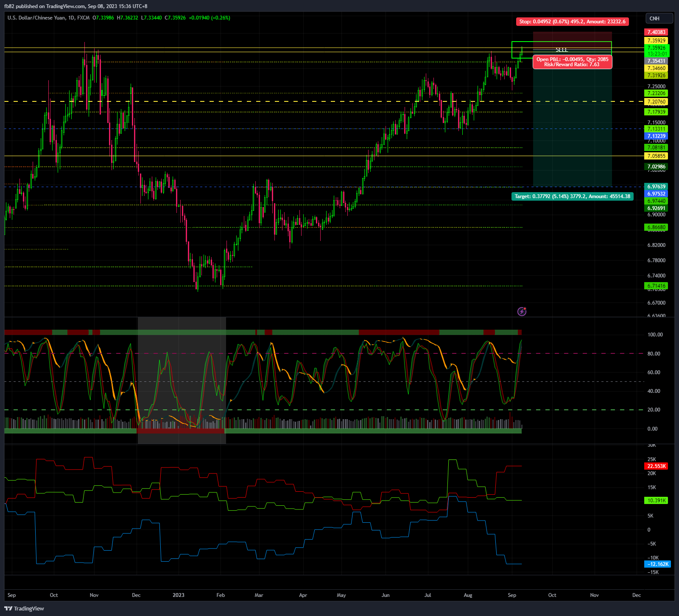Image resolution: width=679 pixels, height=616 pixels.
Task: Click the symbol title U.S. Dollar/Chinese Yuan
Action: [36, 18]
